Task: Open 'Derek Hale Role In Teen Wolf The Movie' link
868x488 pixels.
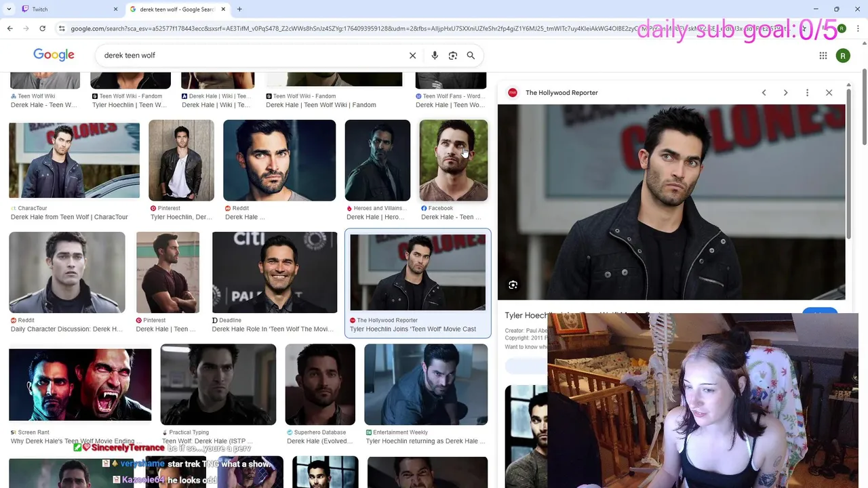Action: click(x=273, y=329)
